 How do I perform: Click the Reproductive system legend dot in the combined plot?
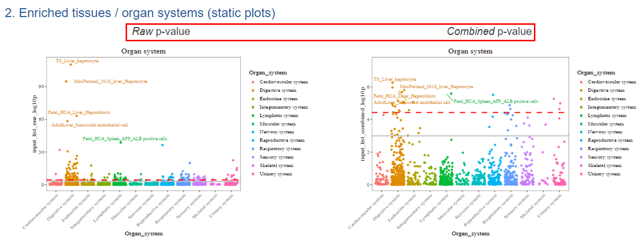580,140
